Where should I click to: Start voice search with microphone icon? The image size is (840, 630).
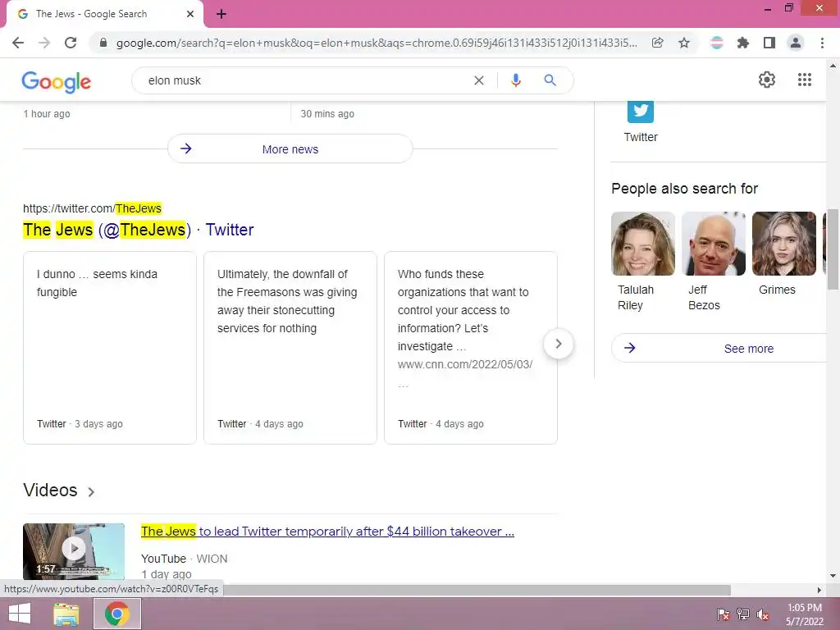[x=516, y=80]
